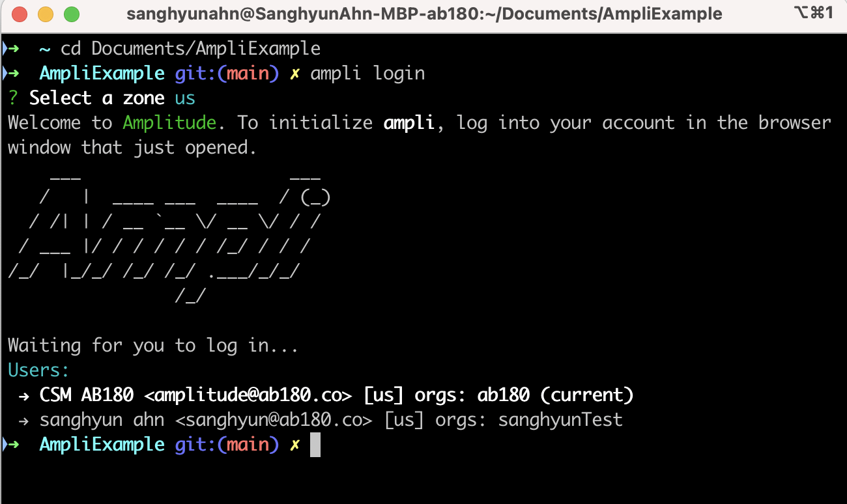Click the cursor block at the prompt

315,445
